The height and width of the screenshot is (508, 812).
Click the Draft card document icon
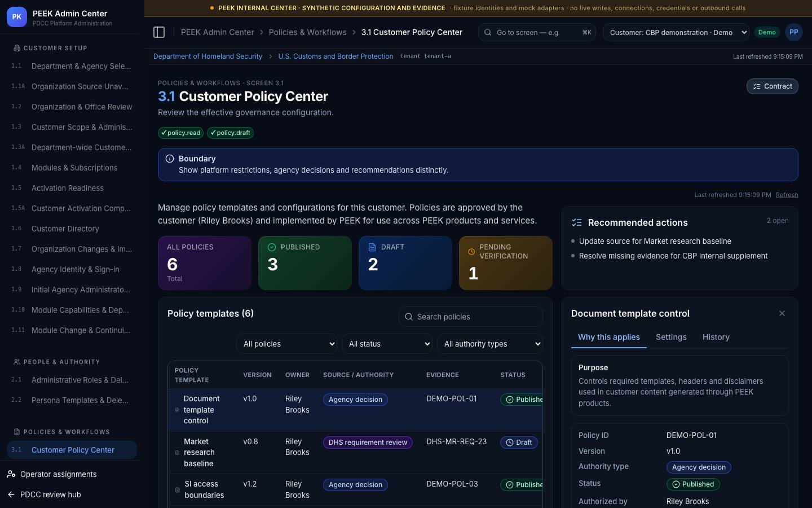[372, 247]
